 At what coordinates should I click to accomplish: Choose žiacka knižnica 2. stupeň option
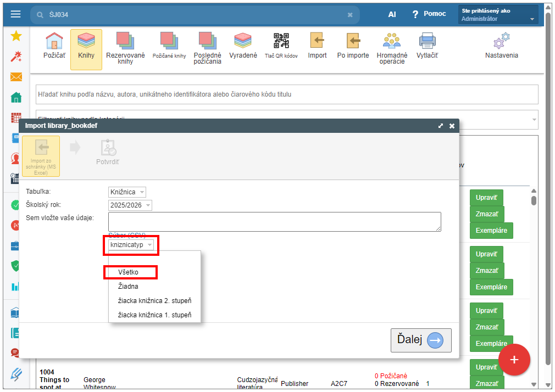154,301
